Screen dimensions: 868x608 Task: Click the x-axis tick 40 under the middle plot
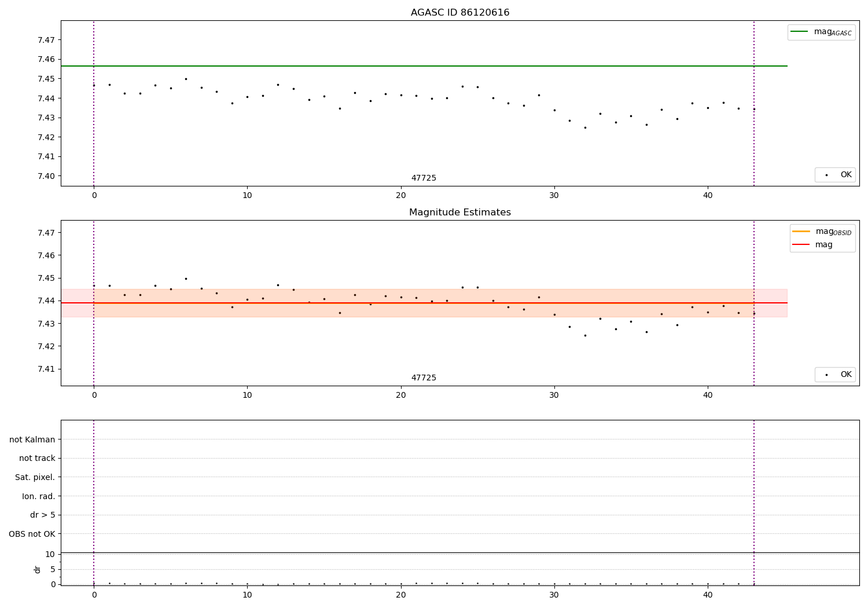coord(708,395)
